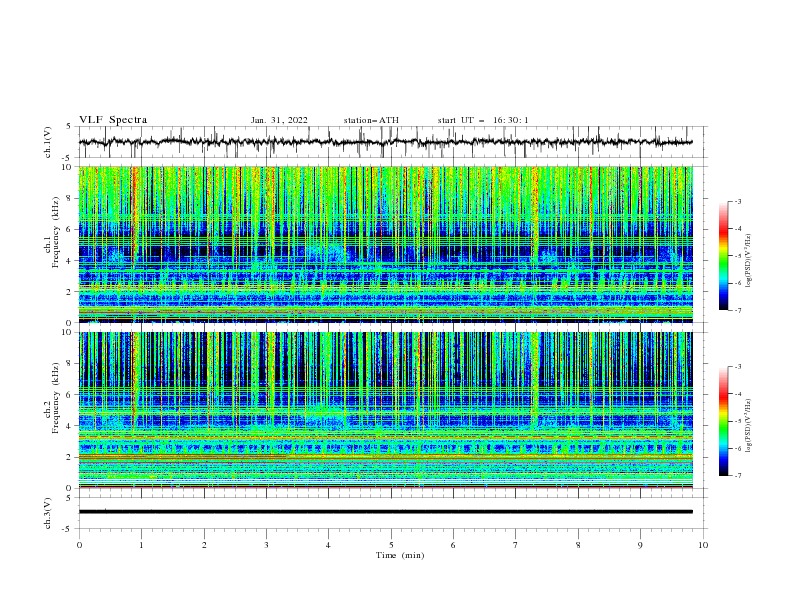792x612 pixels.
Task: Click inside the ch.2 spectrogram panel
Action: (x=386, y=410)
